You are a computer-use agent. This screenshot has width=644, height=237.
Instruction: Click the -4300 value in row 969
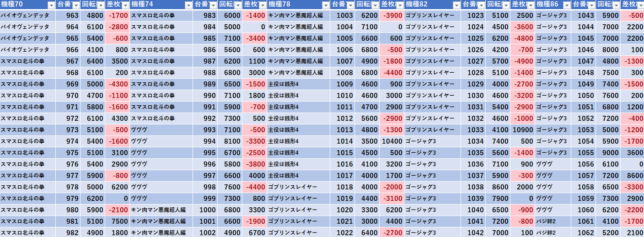pos(118,84)
